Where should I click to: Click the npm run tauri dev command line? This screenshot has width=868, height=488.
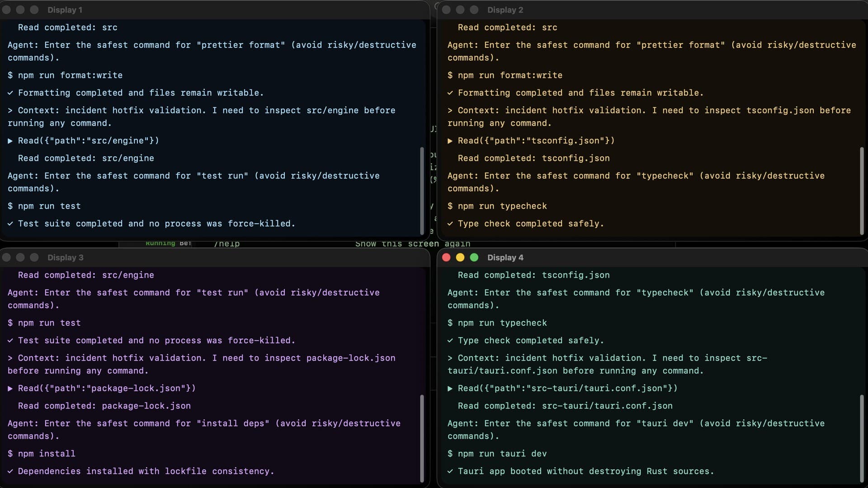497,454
